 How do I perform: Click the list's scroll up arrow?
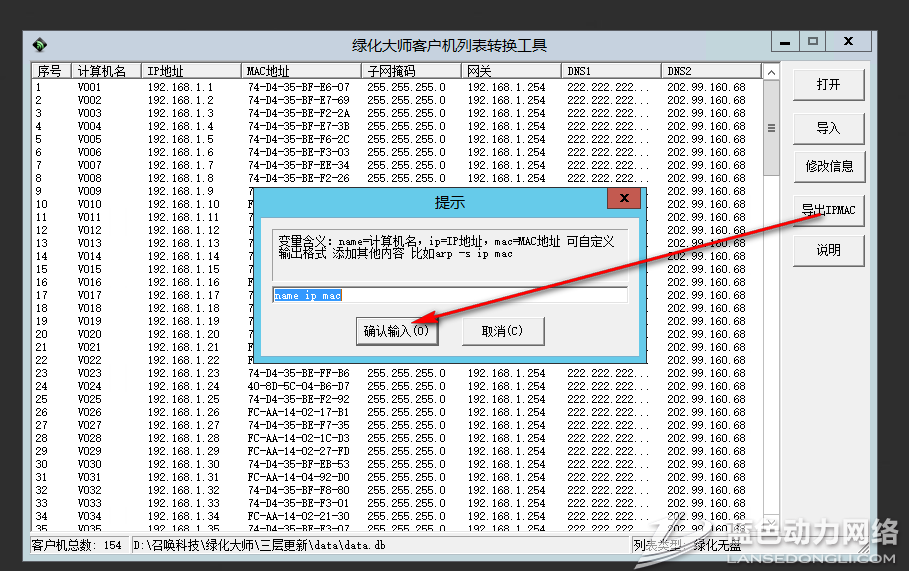pos(771,72)
